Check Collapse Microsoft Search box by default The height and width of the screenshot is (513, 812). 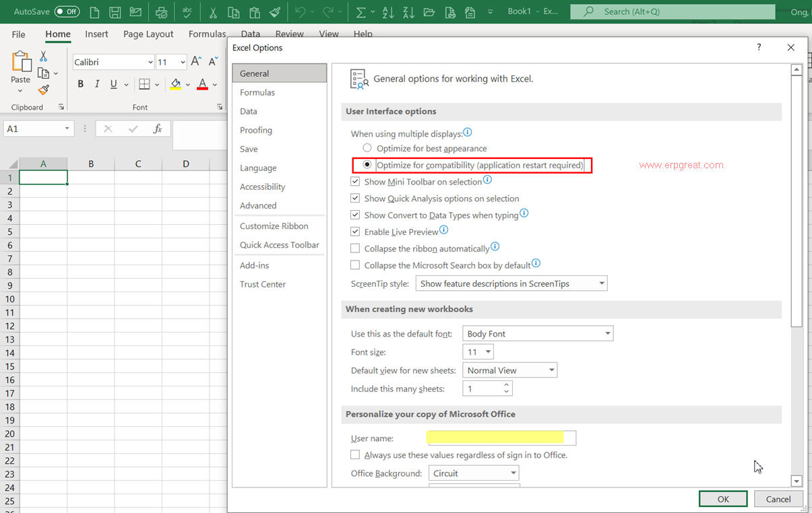click(355, 265)
